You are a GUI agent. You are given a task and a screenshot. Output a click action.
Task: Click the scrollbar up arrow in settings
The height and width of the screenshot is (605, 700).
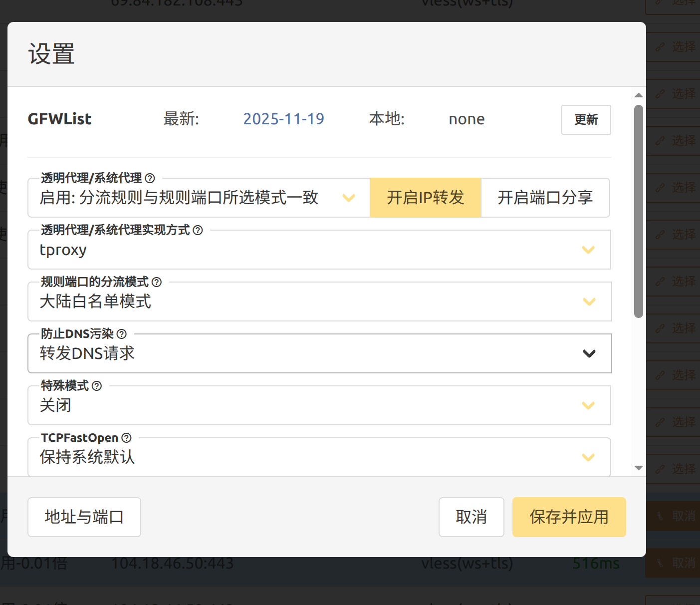(639, 95)
